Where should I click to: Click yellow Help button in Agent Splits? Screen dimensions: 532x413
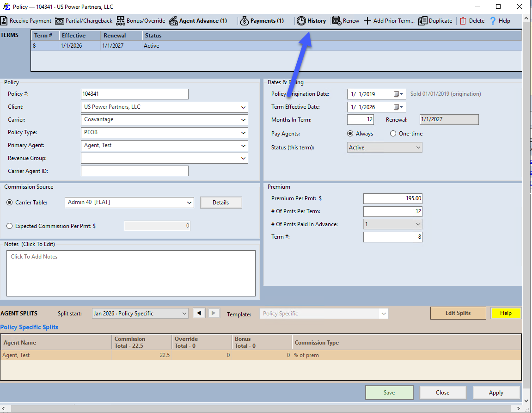pos(506,313)
